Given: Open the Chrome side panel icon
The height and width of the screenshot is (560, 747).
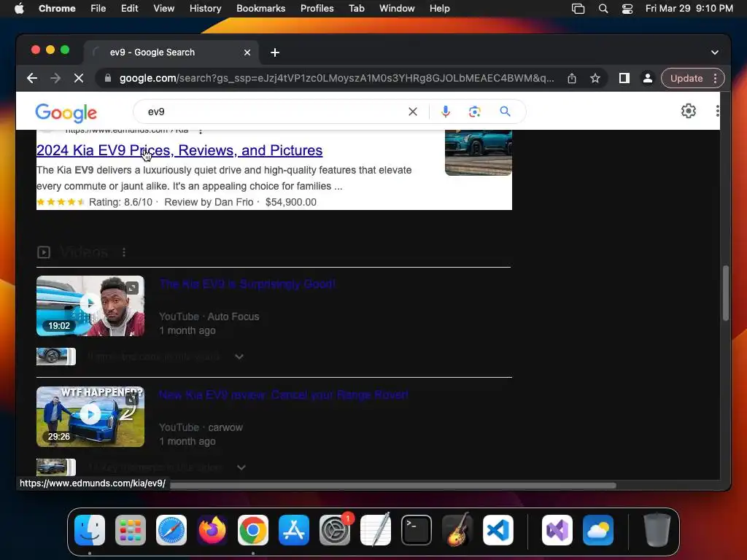Looking at the screenshot, I should [x=624, y=78].
